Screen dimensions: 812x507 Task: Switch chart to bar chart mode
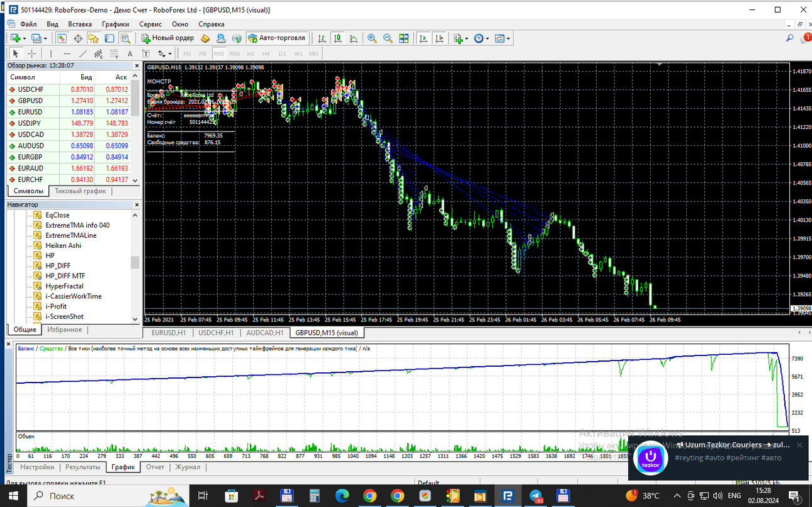click(322, 38)
